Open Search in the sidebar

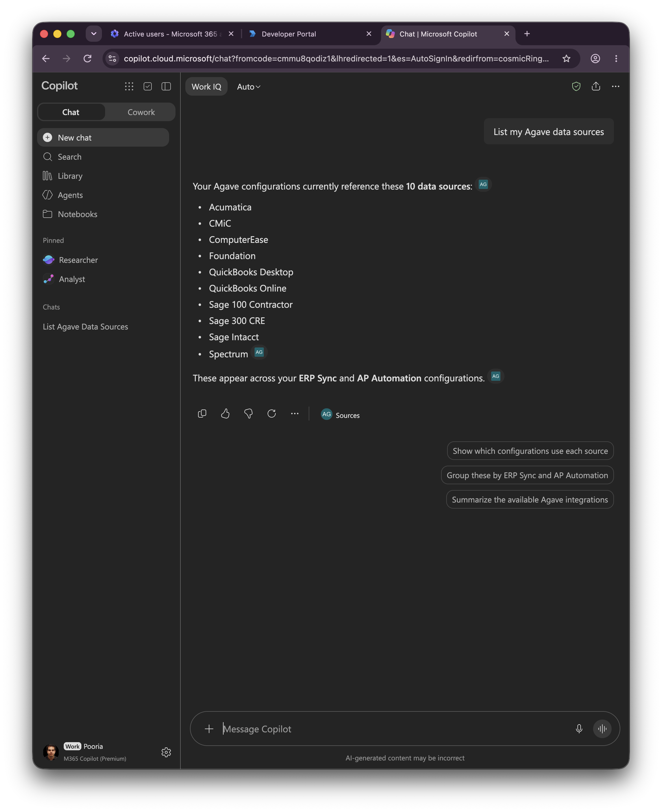point(103,156)
